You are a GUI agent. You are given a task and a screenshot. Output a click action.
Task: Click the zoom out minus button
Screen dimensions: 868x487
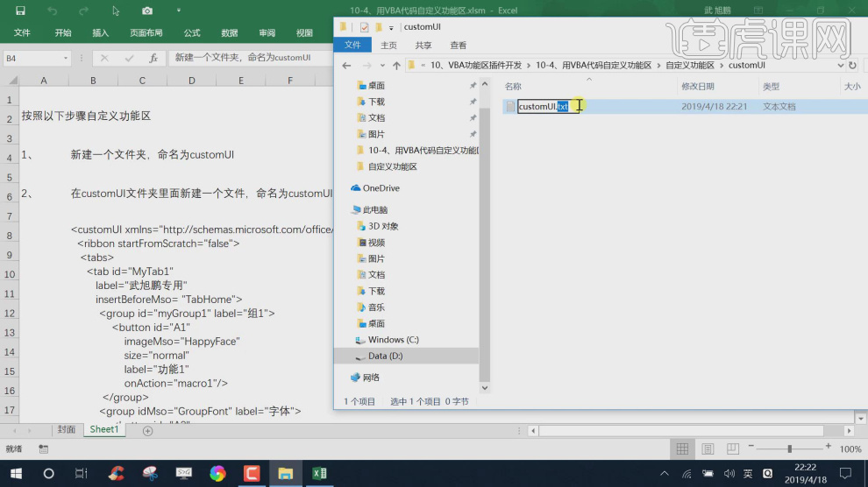point(751,446)
